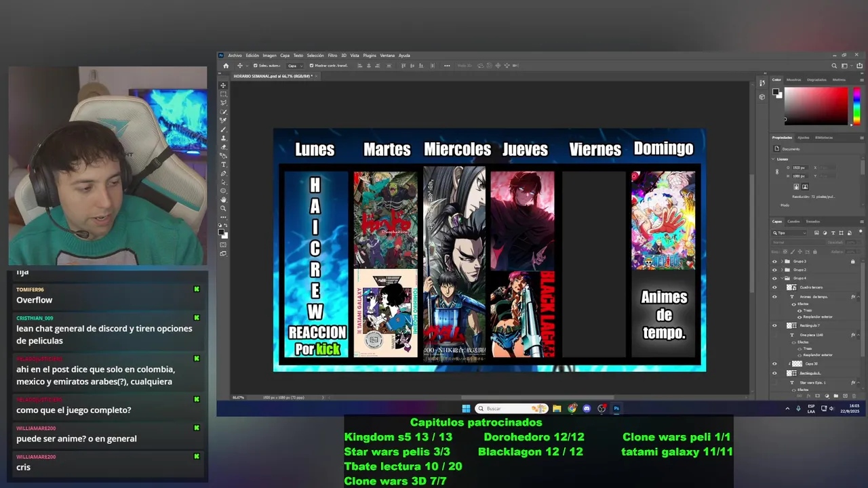
Task: Toggle Mostrar contr. transf. checkbox
Action: tap(311, 66)
